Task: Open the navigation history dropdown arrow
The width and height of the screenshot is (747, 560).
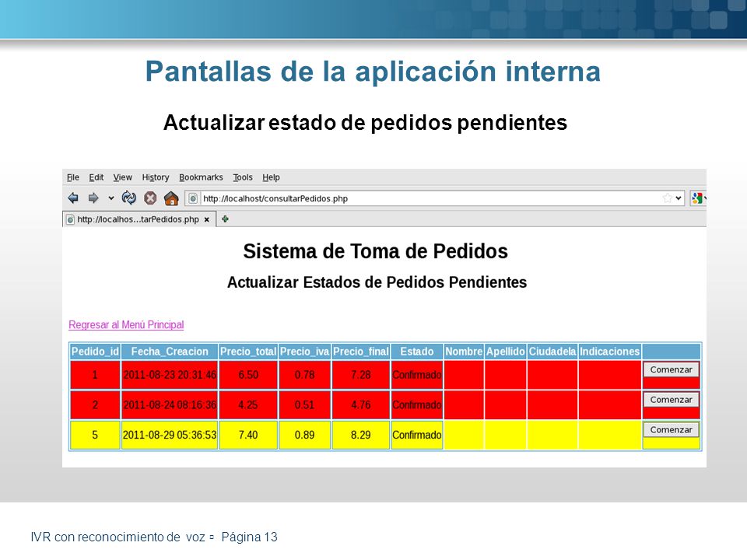Action: point(111,198)
